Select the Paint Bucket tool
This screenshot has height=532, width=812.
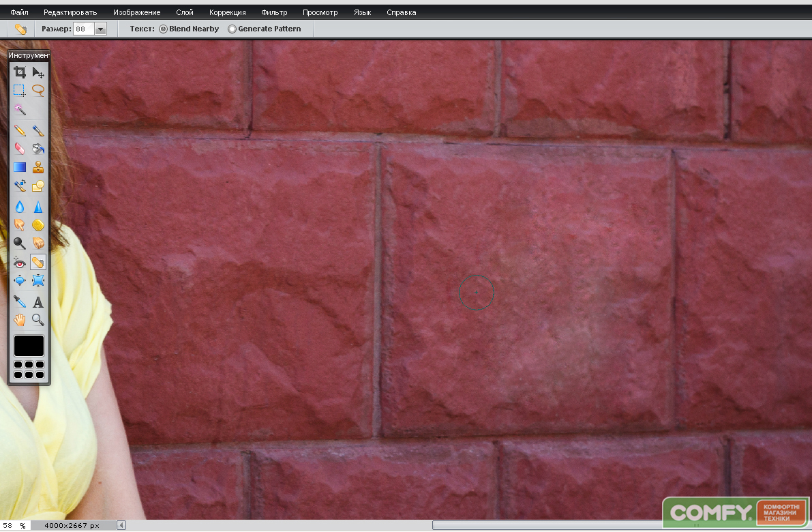[x=37, y=149]
